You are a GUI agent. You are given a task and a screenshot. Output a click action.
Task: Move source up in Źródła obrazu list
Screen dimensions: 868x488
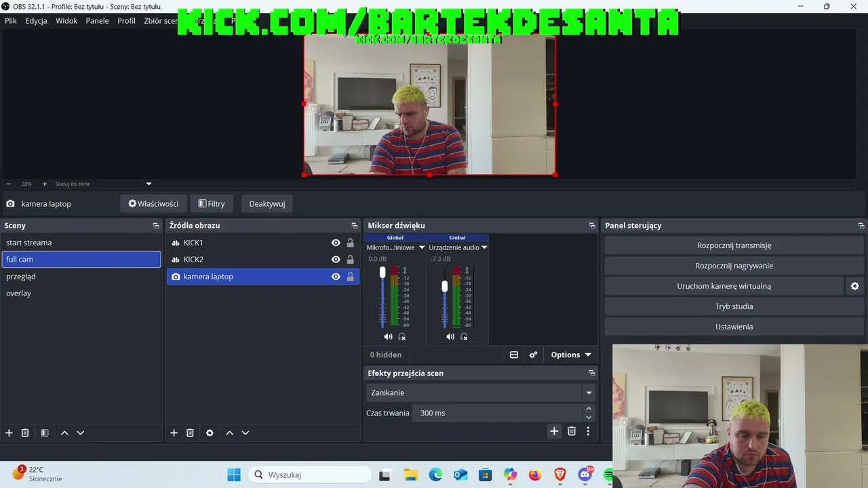(229, 432)
